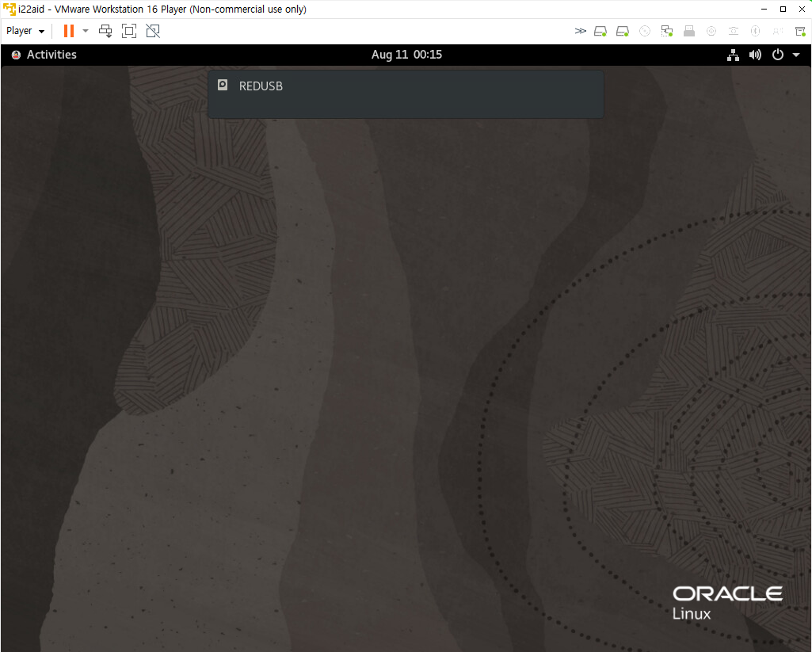Click the VMware logo in title bar

pos(9,9)
